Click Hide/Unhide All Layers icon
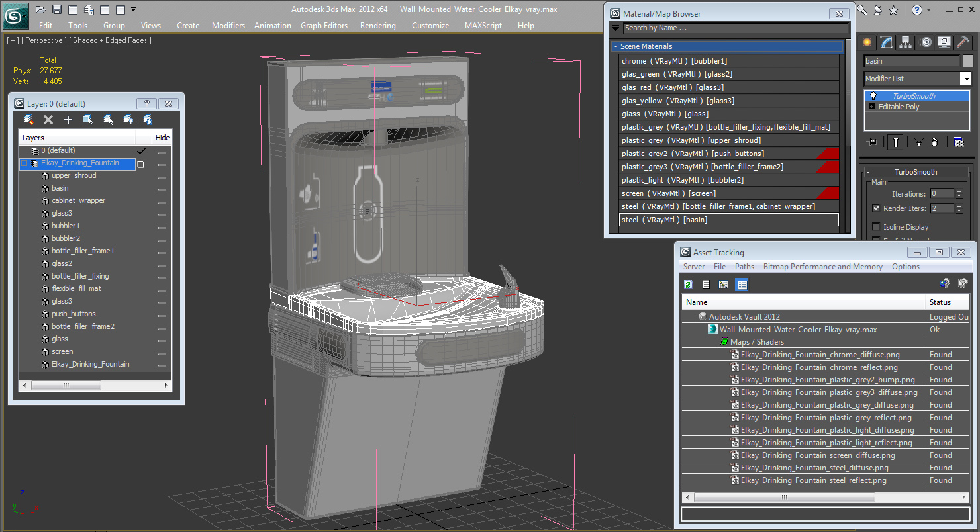 click(128, 120)
